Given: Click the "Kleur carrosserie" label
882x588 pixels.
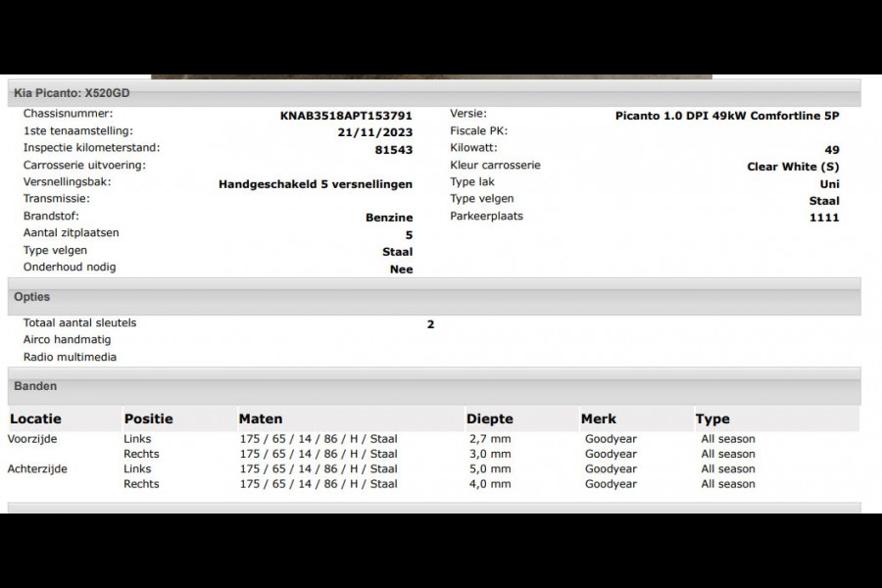Looking at the screenshot, I should 495,165.
